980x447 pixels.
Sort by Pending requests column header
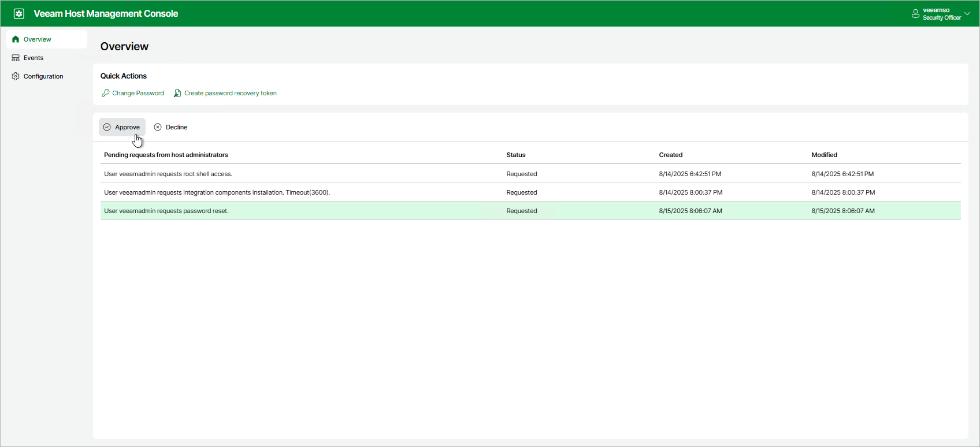[166, 155]
